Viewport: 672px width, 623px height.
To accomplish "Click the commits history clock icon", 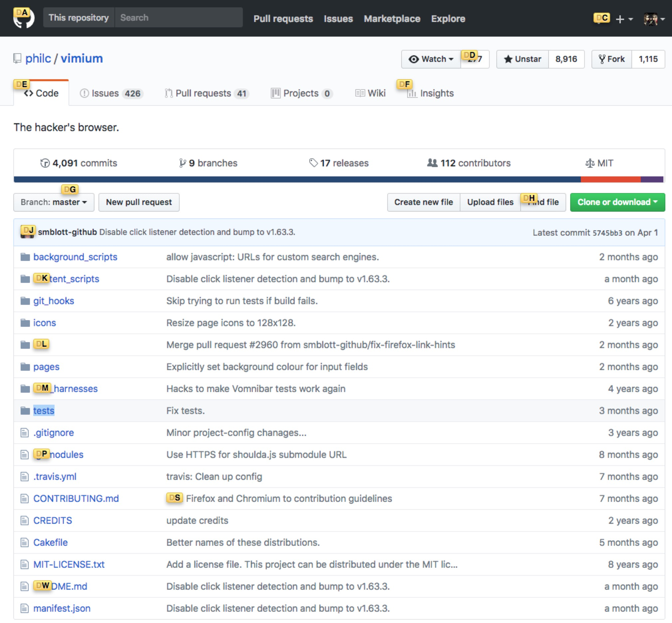I will tap(45, 163).
